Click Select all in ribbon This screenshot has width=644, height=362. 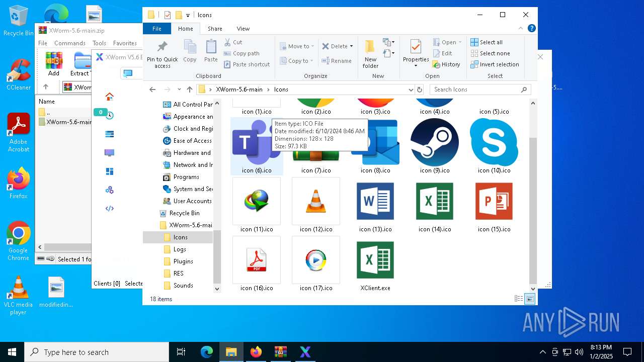[x=487, y=42]
